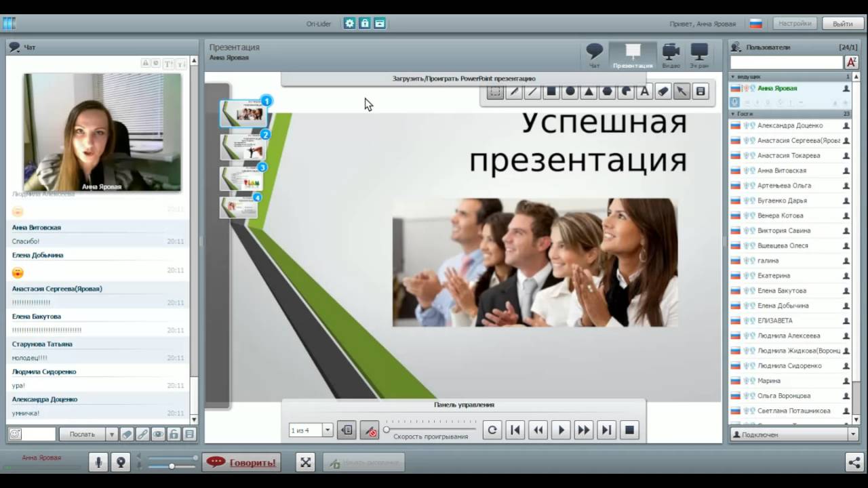Play the presentation
The image size is (868, 488).
coord(561,430)
